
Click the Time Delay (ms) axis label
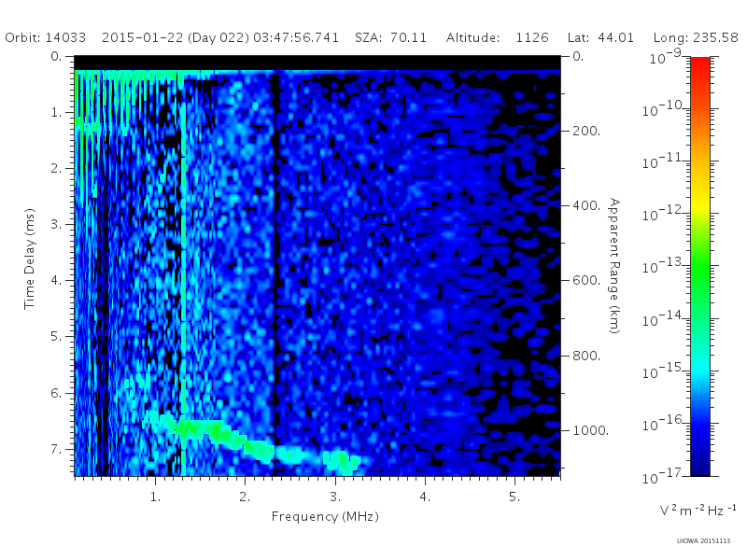[30, 259]
